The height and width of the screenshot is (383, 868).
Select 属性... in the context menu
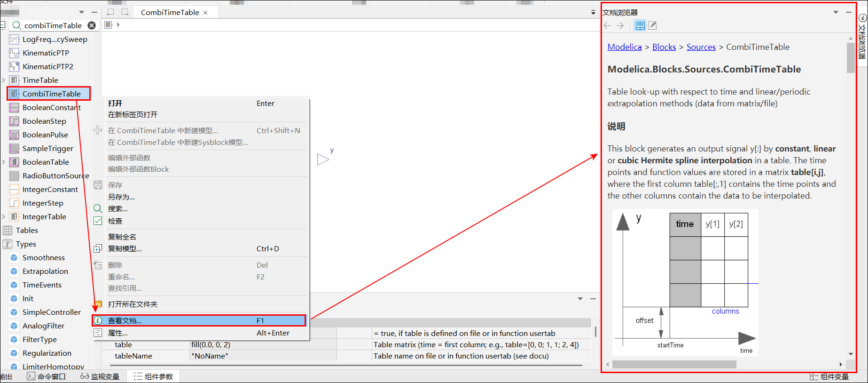coord(200,333)
